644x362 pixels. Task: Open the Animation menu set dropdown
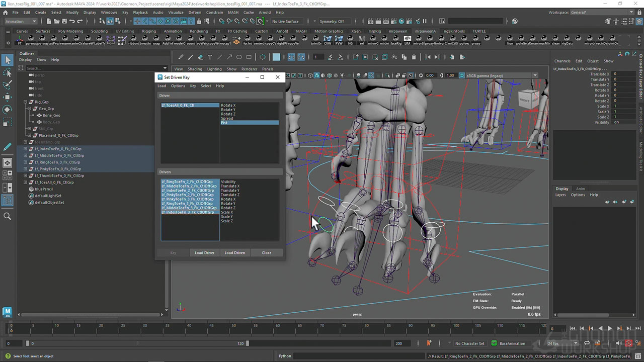coord(20,21)
